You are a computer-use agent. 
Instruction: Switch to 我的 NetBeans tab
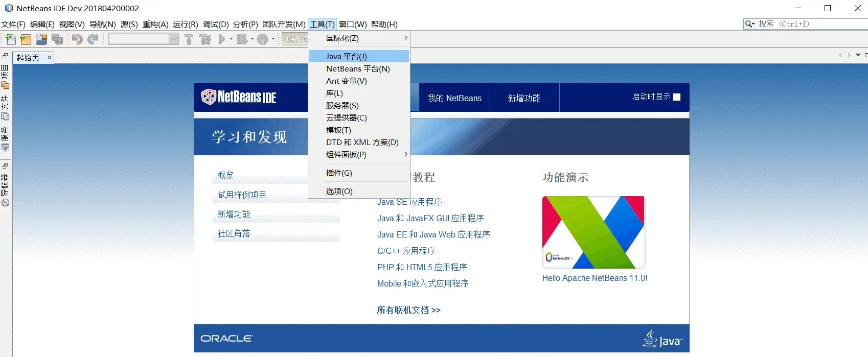454,98
